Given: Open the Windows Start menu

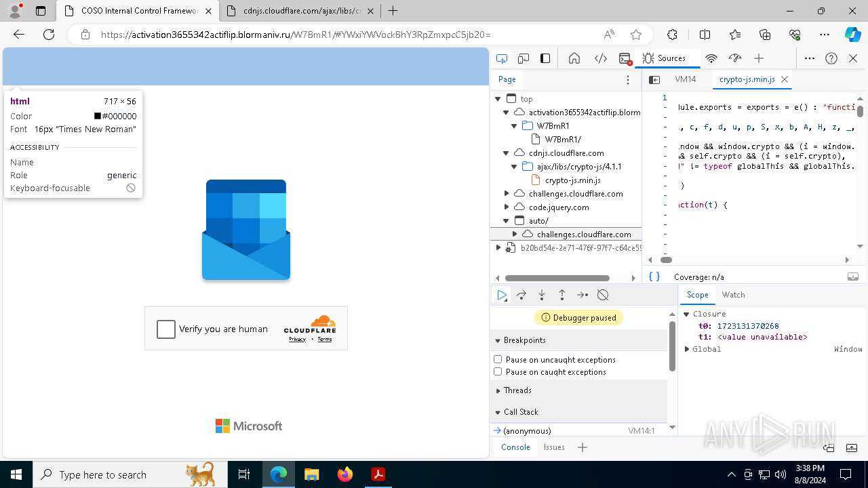Looking at the screenshot, I should point(16,474).
